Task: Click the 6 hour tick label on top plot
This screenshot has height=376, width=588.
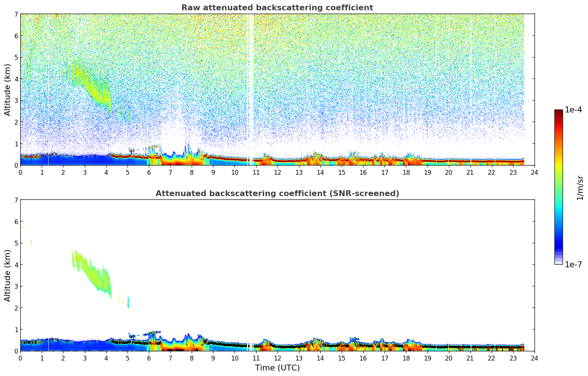Action: [x=149, y=173]
